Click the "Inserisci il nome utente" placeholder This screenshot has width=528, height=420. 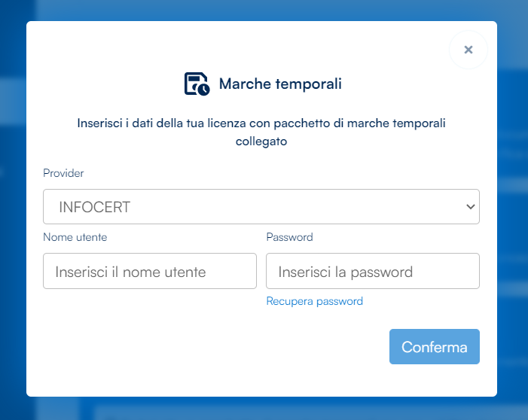(130, 272)
